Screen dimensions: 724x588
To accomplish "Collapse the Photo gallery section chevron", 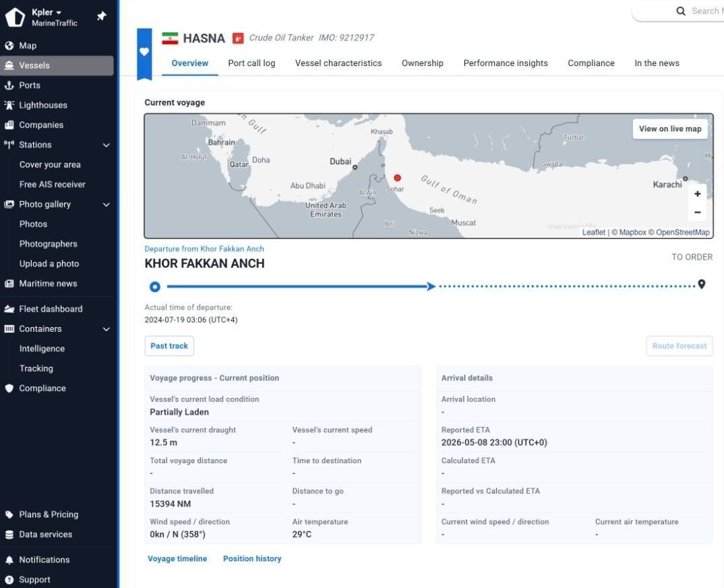I will click(107, 204).
